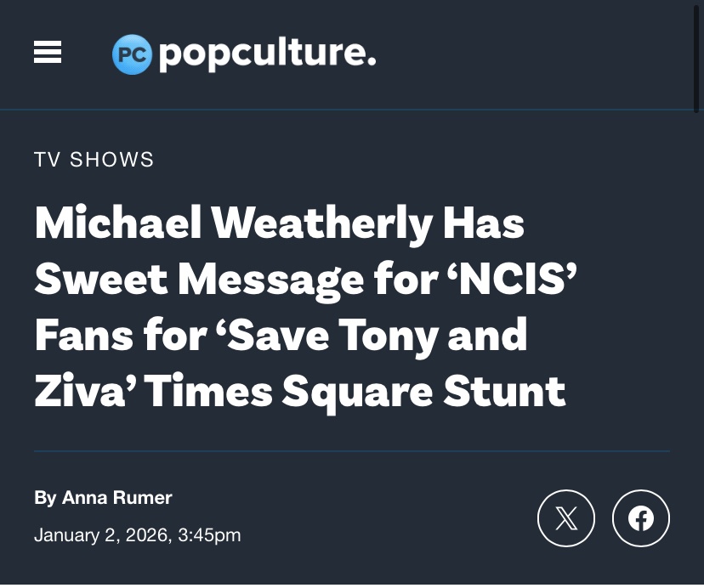Viewport: 704px width, 588px height.
Task: Click the empty header area right of the logo
Action: coord(527,54)
